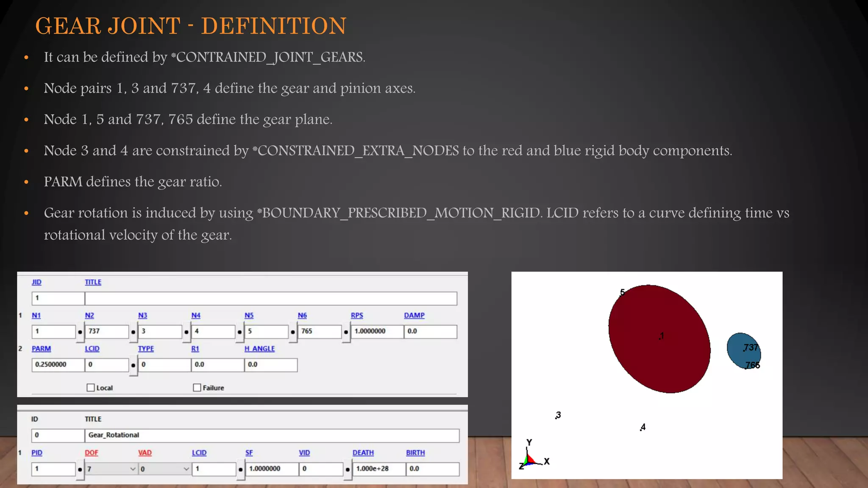Click the DAMP label link

point(414,315)
